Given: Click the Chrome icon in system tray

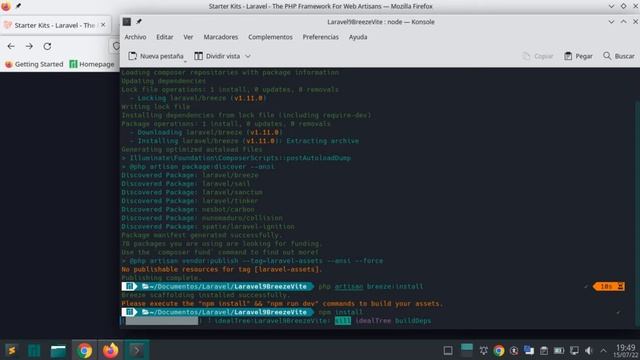Looking at the screenshot, I should (x=498, y=351).
